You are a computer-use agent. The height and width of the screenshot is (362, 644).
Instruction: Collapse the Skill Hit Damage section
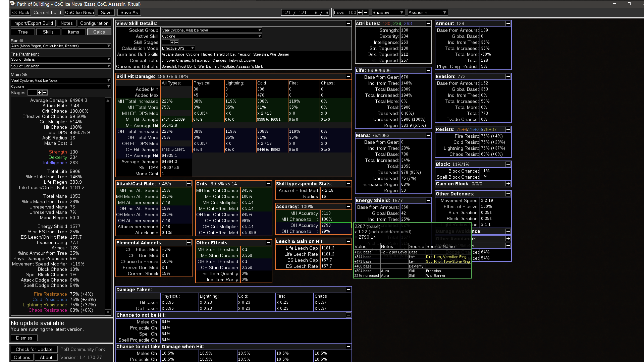click(348, 76)
